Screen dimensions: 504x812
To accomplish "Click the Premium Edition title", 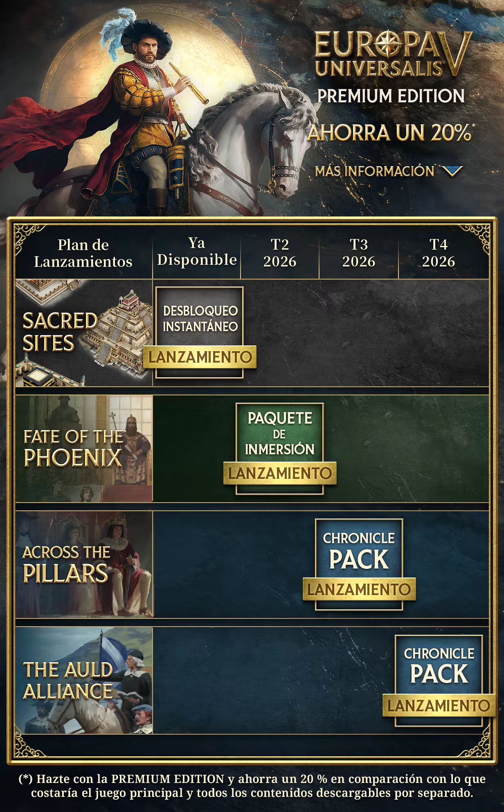I will pos(391,96).
